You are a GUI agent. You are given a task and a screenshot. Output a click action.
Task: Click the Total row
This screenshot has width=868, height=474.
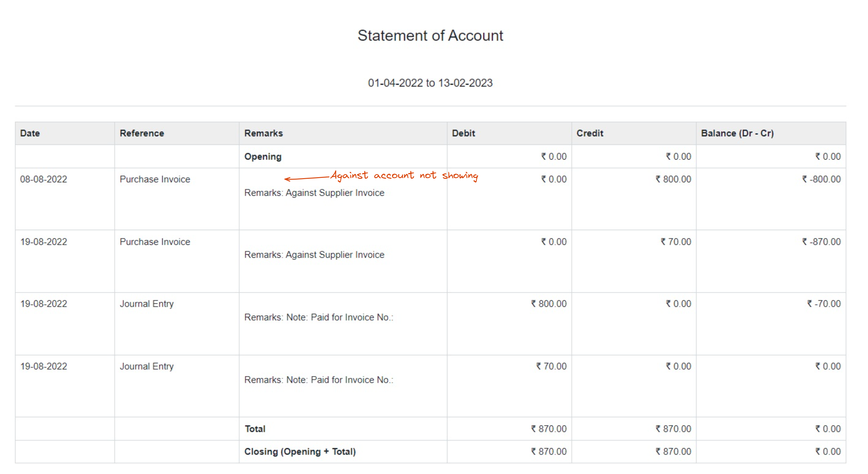(x=255, y=429)
